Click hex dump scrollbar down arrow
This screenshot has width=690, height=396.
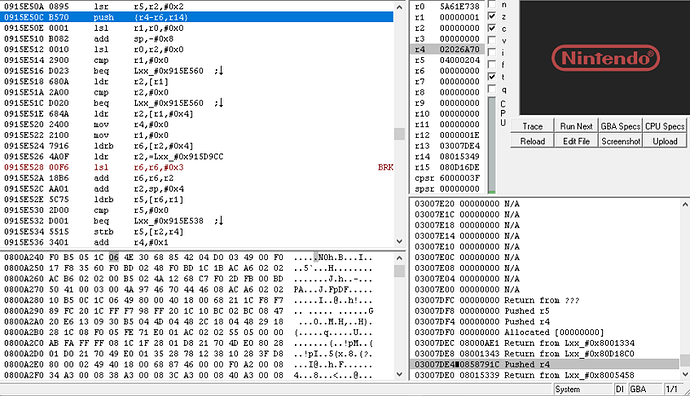399,374
